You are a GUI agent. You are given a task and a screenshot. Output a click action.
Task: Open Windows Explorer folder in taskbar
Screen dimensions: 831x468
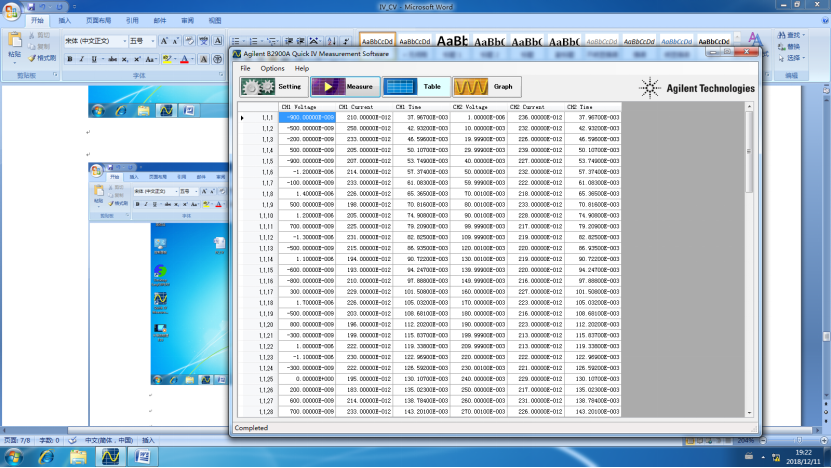[x=78, y=456]
